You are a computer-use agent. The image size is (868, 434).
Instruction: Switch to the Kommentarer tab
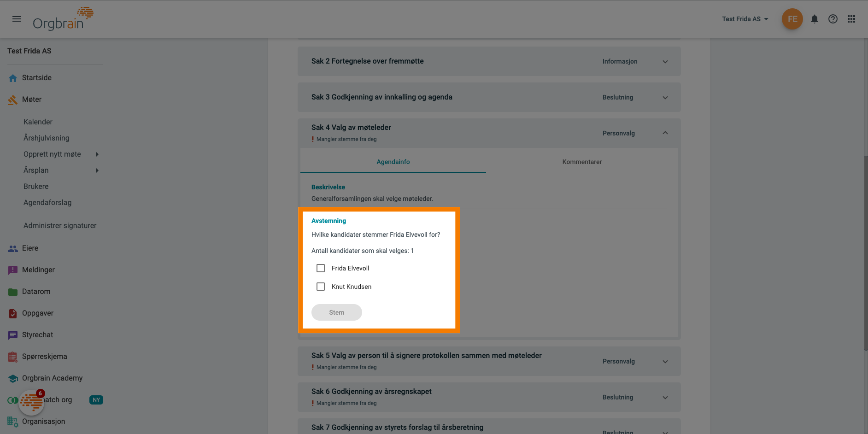coord(581,162)
